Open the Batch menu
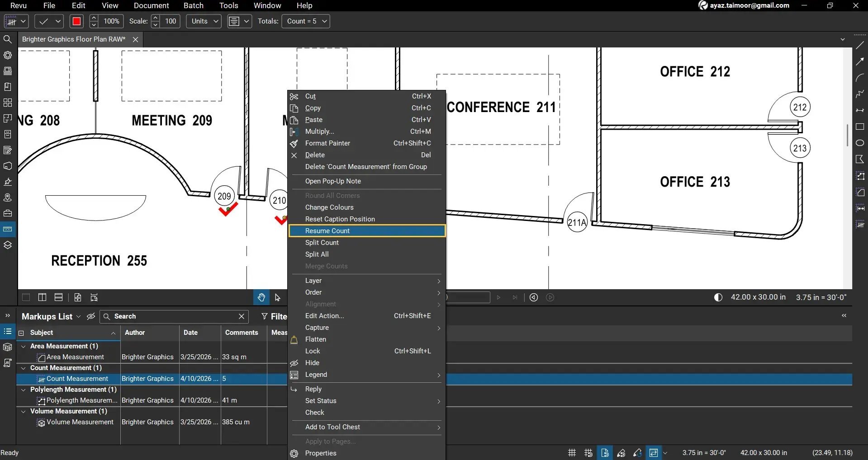Image resolution: width=868 pixels, height=460 pixels. pos(193,5)
